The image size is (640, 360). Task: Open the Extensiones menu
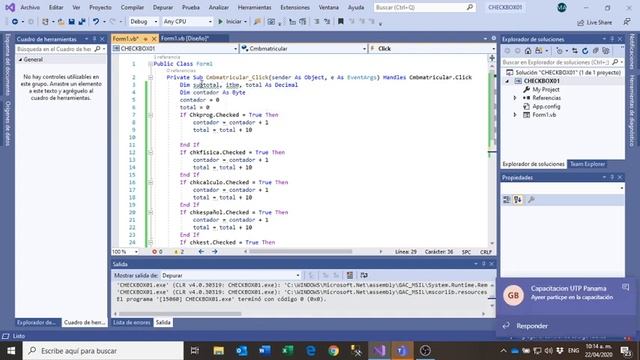point(295,7)
